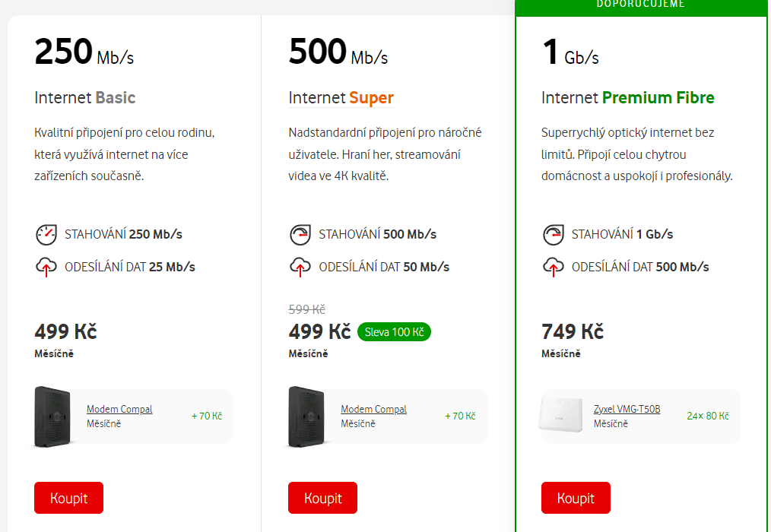The height and width of the screenshot is (532, 771).
Task: Click the Internet Super plan title
Action: point(341,98)
